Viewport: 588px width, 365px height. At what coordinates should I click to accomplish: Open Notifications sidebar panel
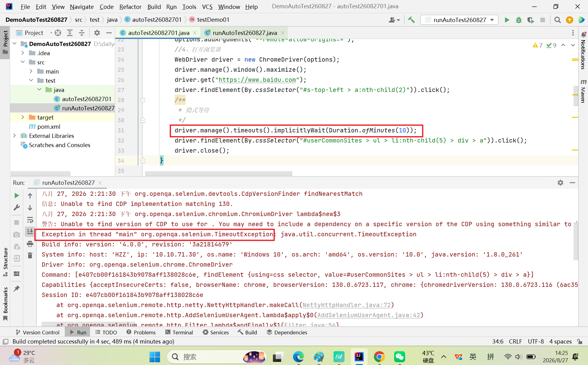tap(583, 51)
